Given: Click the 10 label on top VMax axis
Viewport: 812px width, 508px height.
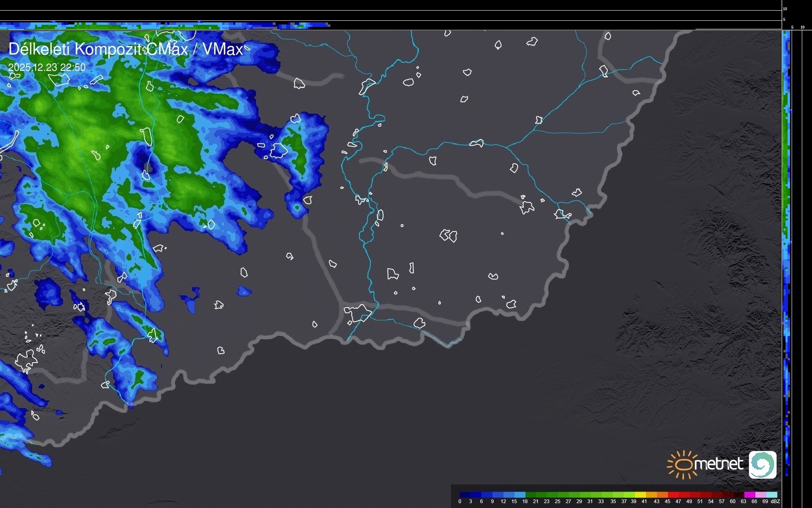Looking at the screenshot, I should click(x=785, y=9).
